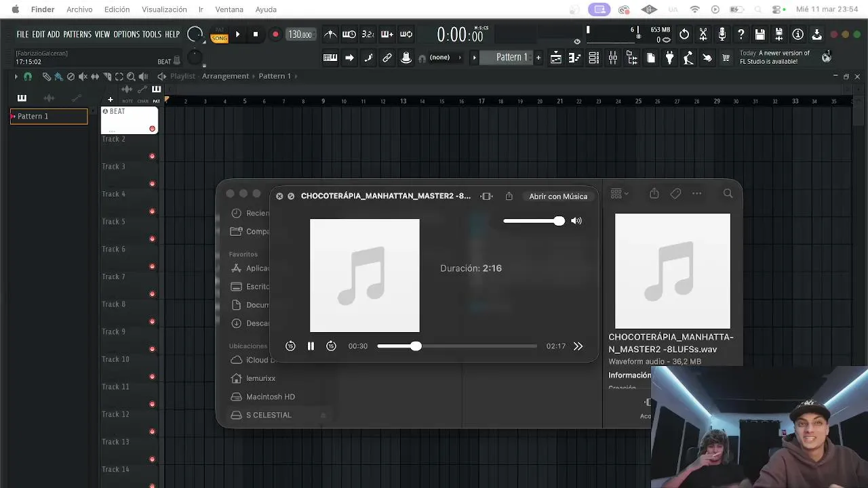Image resolution: width=868 pixels, height=488 pixels.
Task: Click the Audio editor scissors icon
Action: [703, 35]
